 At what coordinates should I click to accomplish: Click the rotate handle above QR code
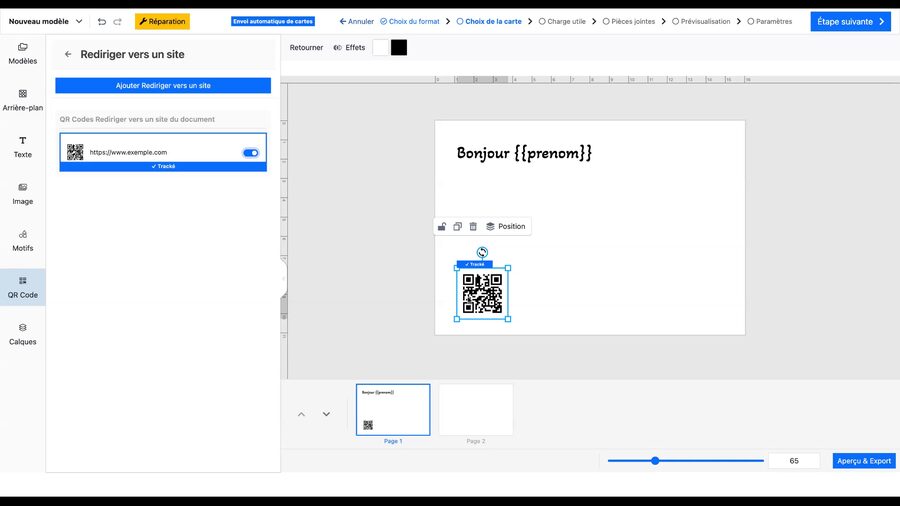coord(482,252)
